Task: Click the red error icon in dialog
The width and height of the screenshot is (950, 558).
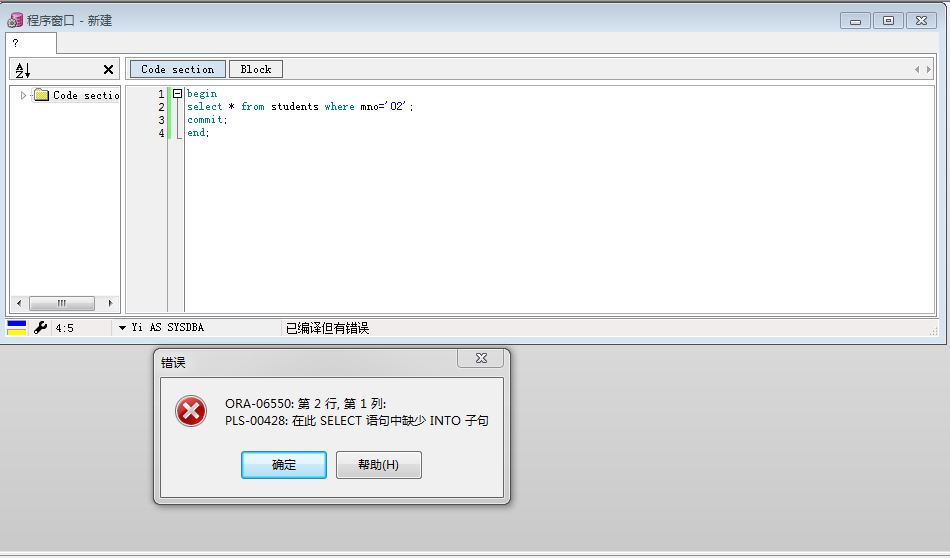Action: (x=191, y=411)
